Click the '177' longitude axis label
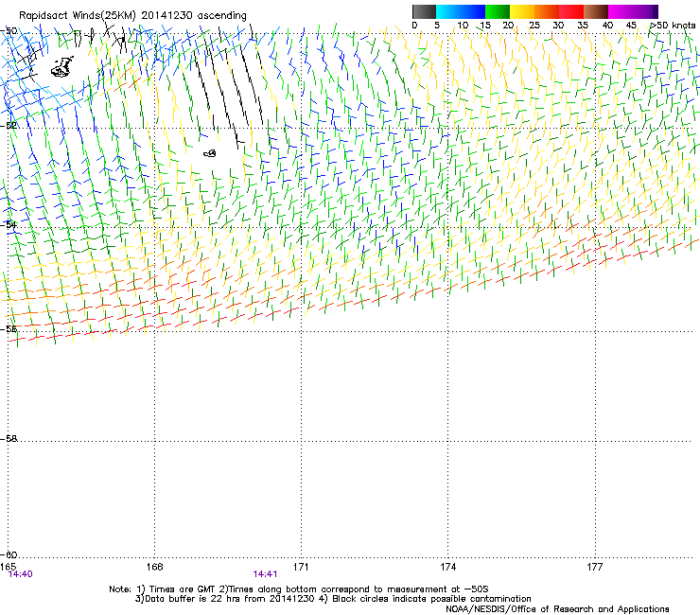The height and width of the screenshot is (615, 700). pos(595,567)
